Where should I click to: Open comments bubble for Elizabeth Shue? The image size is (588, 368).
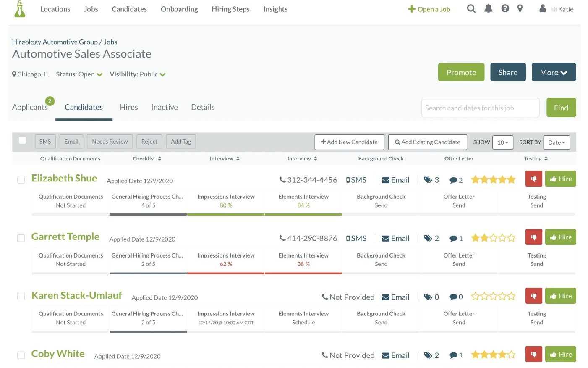(453, 180)
